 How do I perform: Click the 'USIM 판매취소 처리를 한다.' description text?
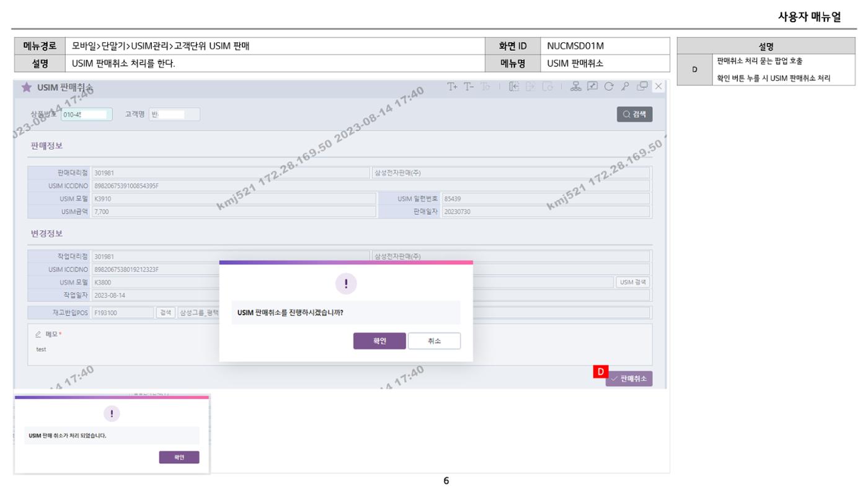click(x=124, y=63)
